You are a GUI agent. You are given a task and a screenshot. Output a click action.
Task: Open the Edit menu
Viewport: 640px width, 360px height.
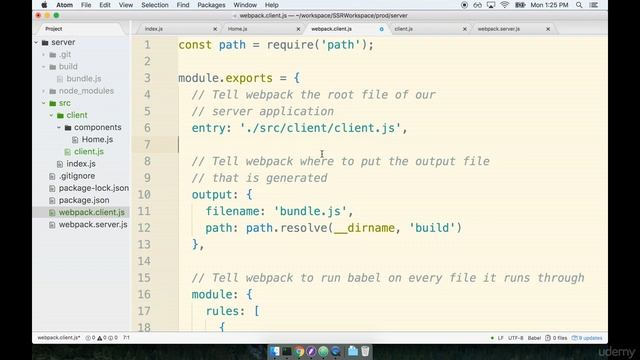point(105,5)
